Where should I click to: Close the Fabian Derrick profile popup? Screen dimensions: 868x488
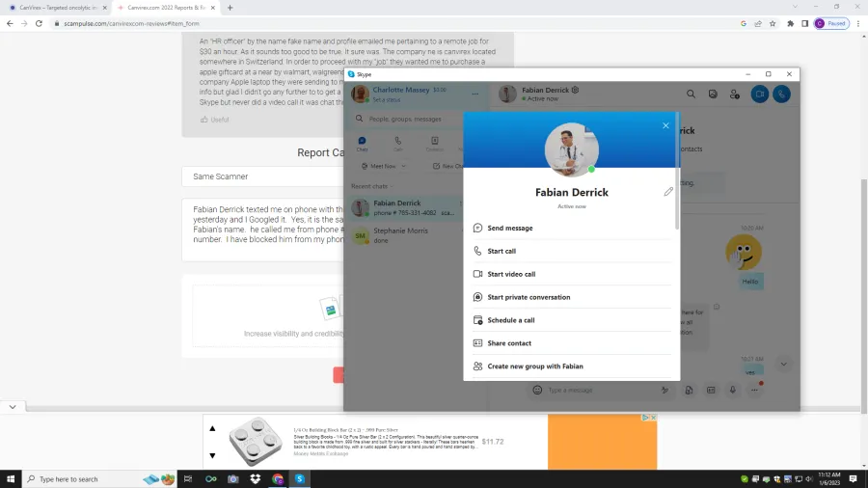(665, 125)
